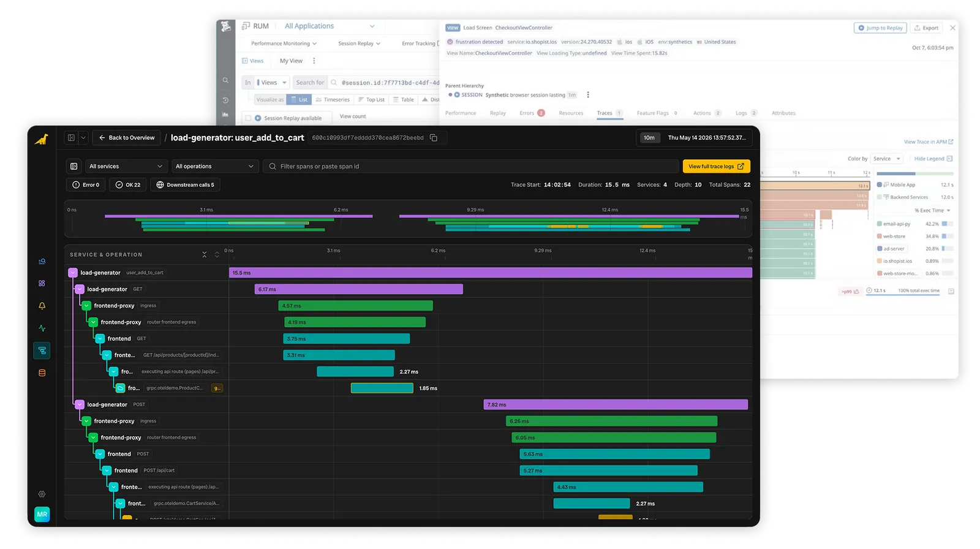Viewport: 980px width, 549px height.
Task: Toggle Backend Services legend swatch
Action: 880,197
